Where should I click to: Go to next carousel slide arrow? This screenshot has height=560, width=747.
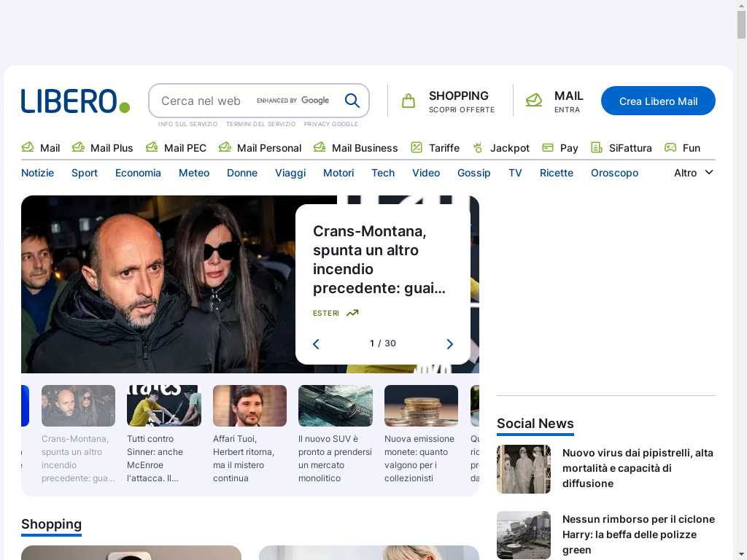point(449,344)
